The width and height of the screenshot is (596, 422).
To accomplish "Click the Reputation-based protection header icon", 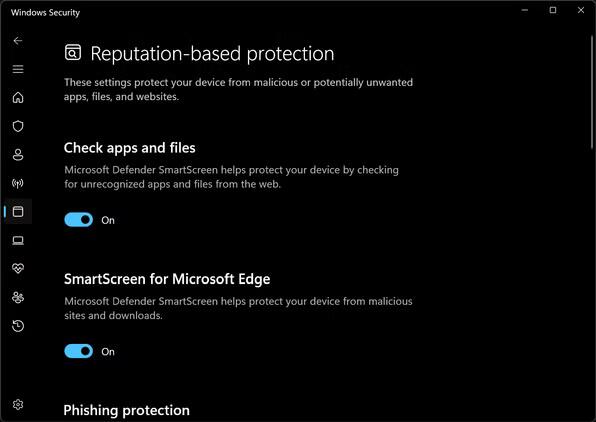I will coord(73,52).
